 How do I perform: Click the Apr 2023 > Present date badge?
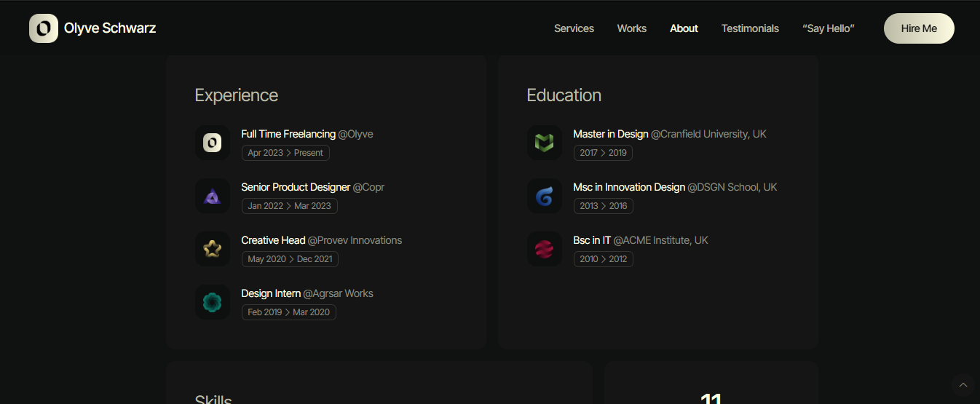click(x=285, y=153)
